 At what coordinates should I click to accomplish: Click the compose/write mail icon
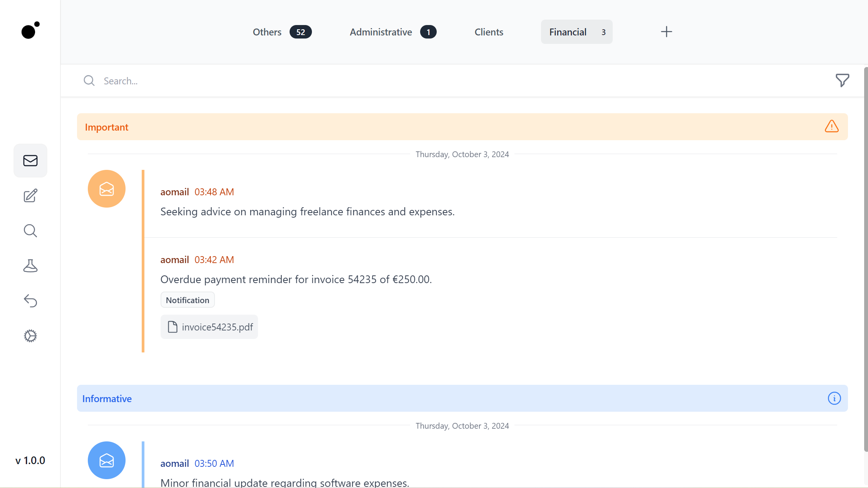click(30, 195)
